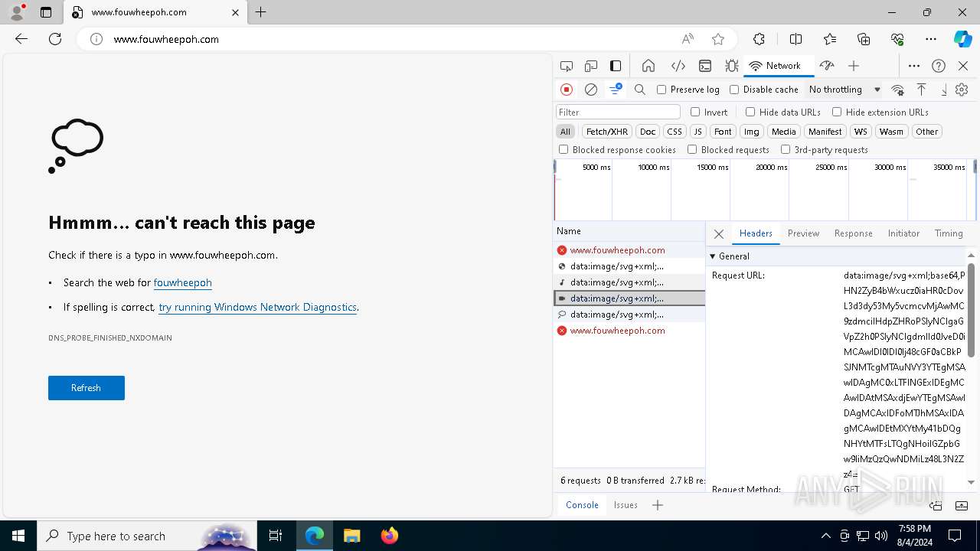The width and height of the screenshot is (980, 551).
Task: Check Hide extension URLs
Action: click(837, 112)
